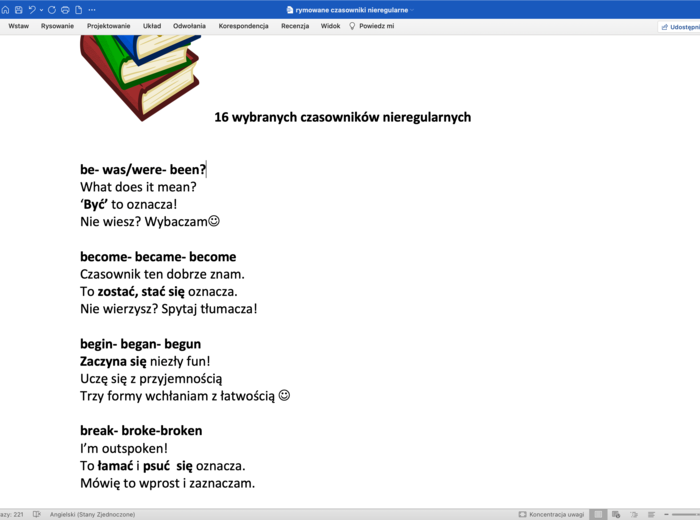Switch to the web layout view icon
The height and width of the screenshot is (520, 700).
click(616, 515)
